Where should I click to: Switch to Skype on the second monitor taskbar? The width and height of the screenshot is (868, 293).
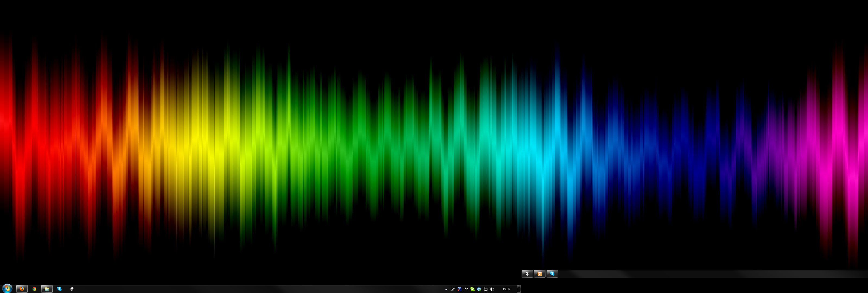tap(552, 274)
